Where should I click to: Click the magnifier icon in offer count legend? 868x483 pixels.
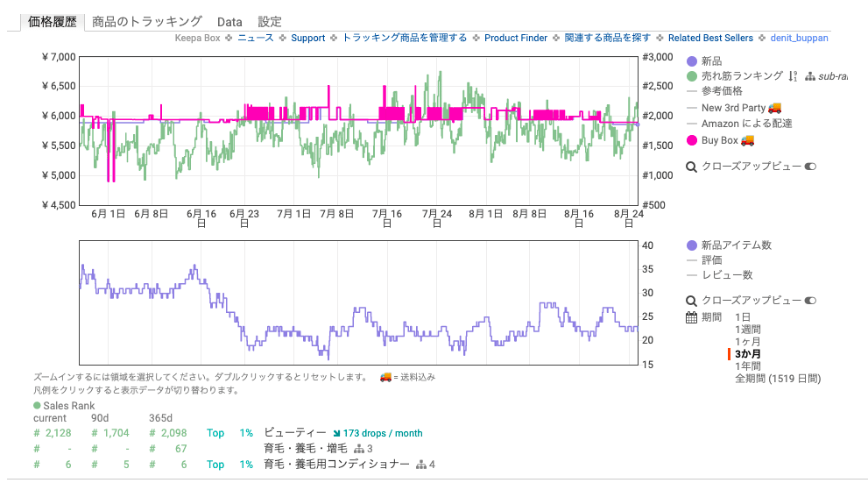coord(691,301)
